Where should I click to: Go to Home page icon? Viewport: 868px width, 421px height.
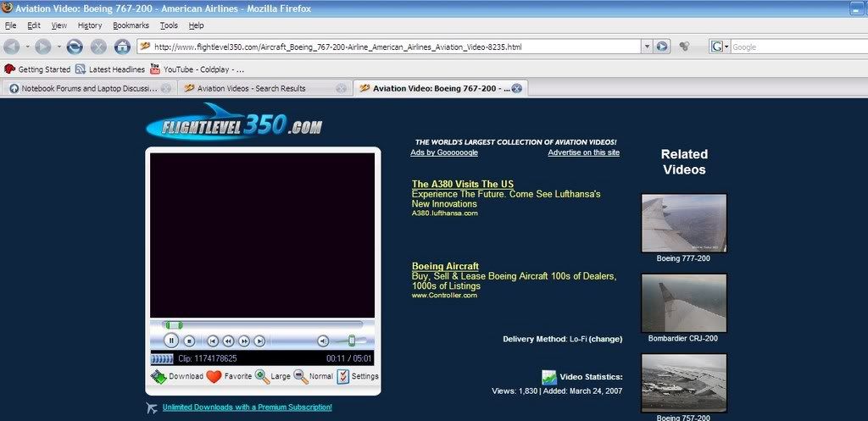(x=122, y=47)
